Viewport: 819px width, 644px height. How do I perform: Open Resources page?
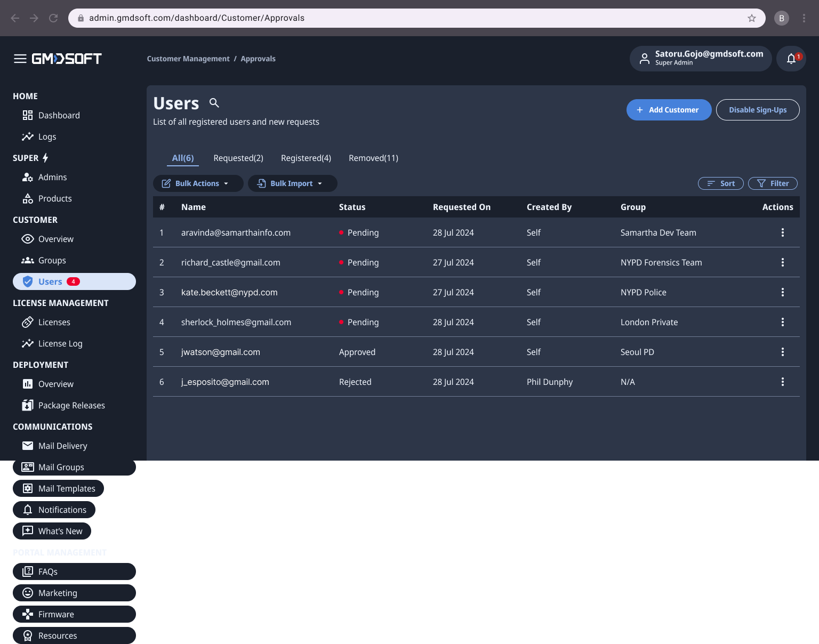(x=74, y=635)
